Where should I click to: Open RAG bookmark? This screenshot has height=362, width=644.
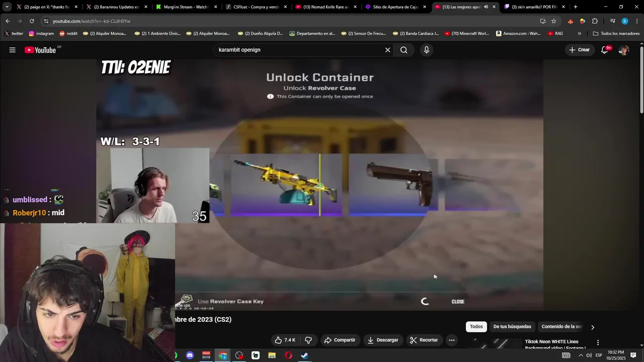(555, 34)
